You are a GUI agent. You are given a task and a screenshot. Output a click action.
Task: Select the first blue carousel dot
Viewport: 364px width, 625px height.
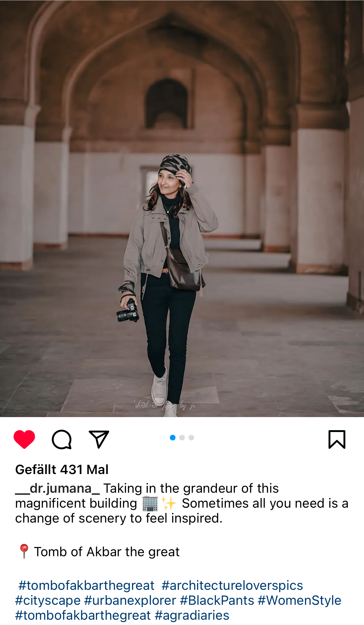coord(173,438)
